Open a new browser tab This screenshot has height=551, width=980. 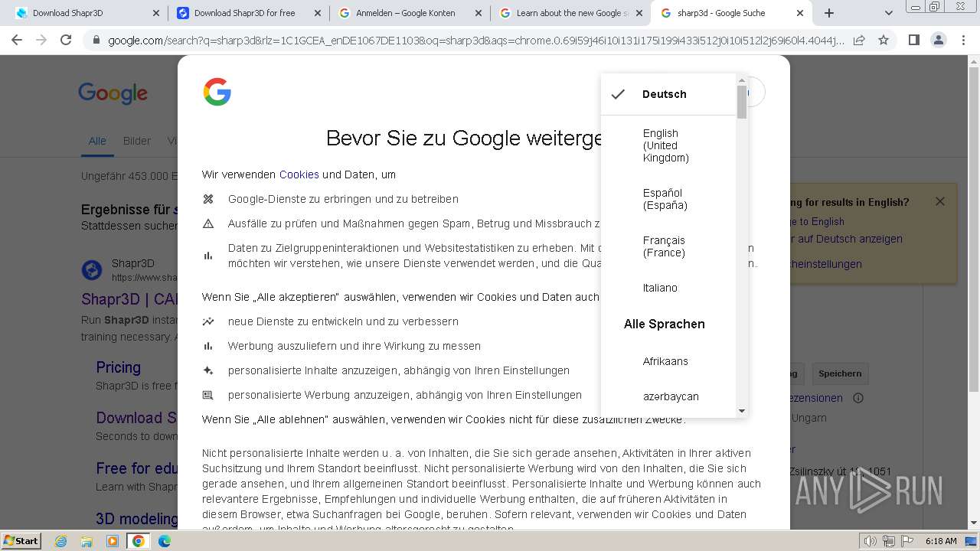[x=829, y=13]
